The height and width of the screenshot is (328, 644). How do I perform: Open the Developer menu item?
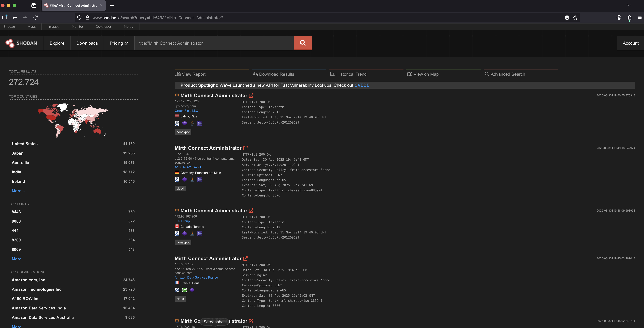103,27
